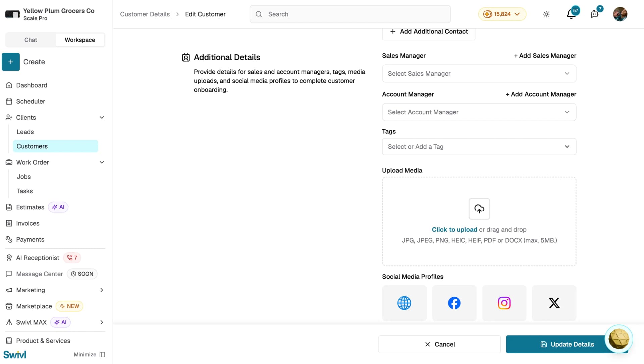644x364 pixels.
Task: Open Product & Services in sidebar
Action: tap(43, 341)
